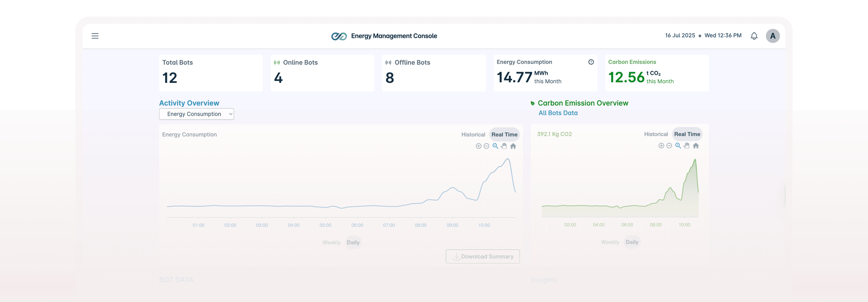Set energy chart to Weekly view
This screenshot has height=302, width=868.
pyautogui.click(x=331, y=242)
